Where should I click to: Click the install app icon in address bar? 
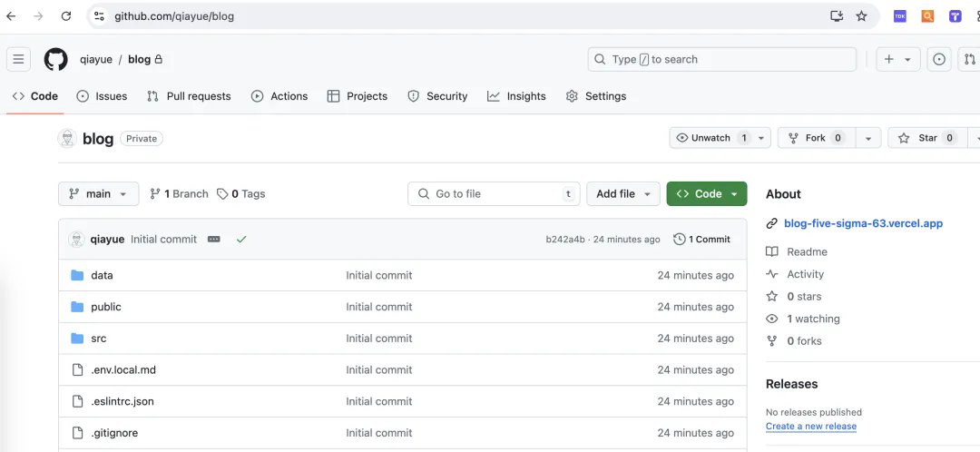pos(837,16)
